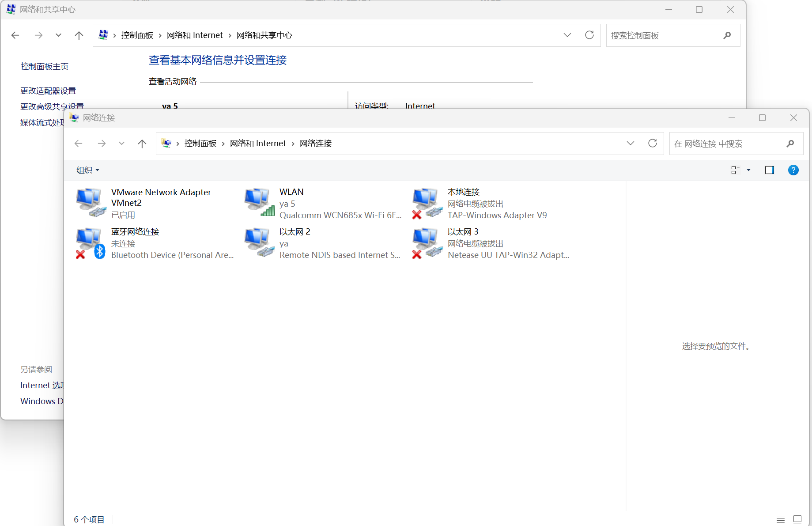Open 控制面板主页 link
812x526 pixels.
click(x=44, y=67)
